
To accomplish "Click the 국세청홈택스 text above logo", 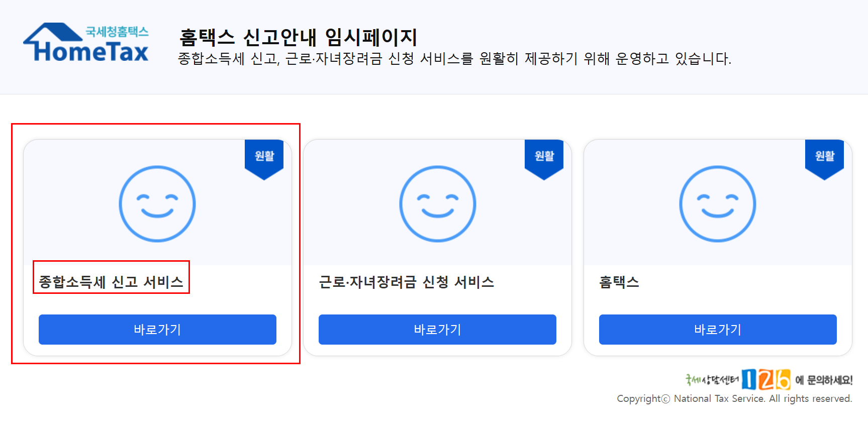I will click(x=117, y=32).
